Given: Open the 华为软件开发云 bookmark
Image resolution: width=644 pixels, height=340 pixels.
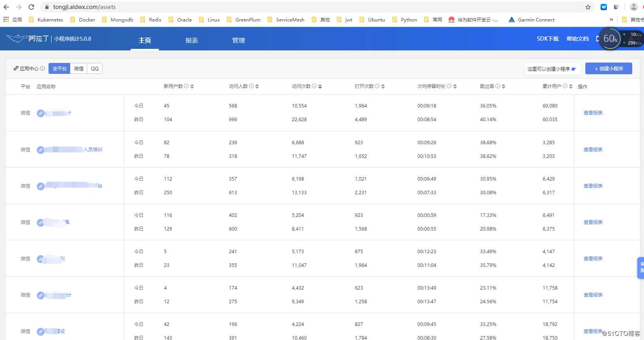Looking at the screenshot, I should [473, 20].
